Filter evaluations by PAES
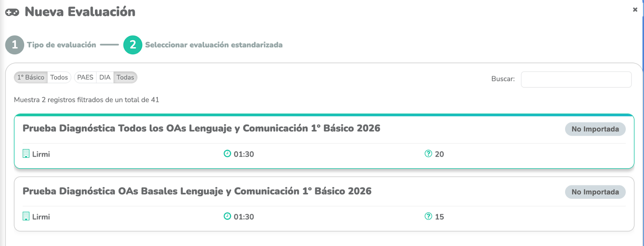Viewport: 644px width, 246px height. tap(85, 77)
